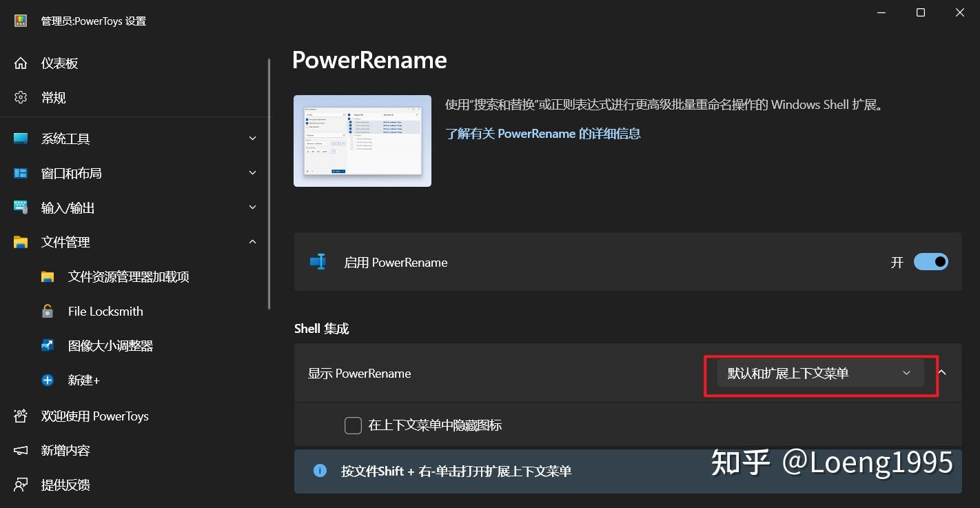Collapse the 文件管理 sidebar section
Viewport: 980px width, 508px height.
(x=252, y=242)
